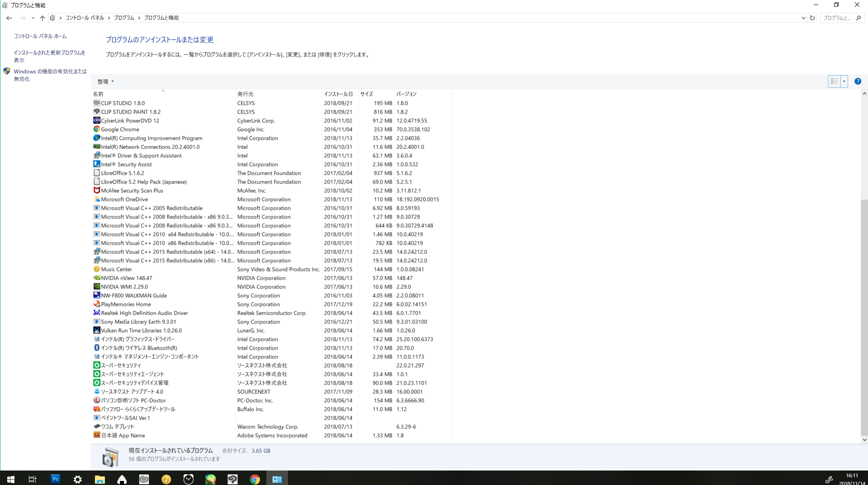This screenshot has height=485, width=868.
Task: Click the vertical scrollbar thumb
Action: 864,317
